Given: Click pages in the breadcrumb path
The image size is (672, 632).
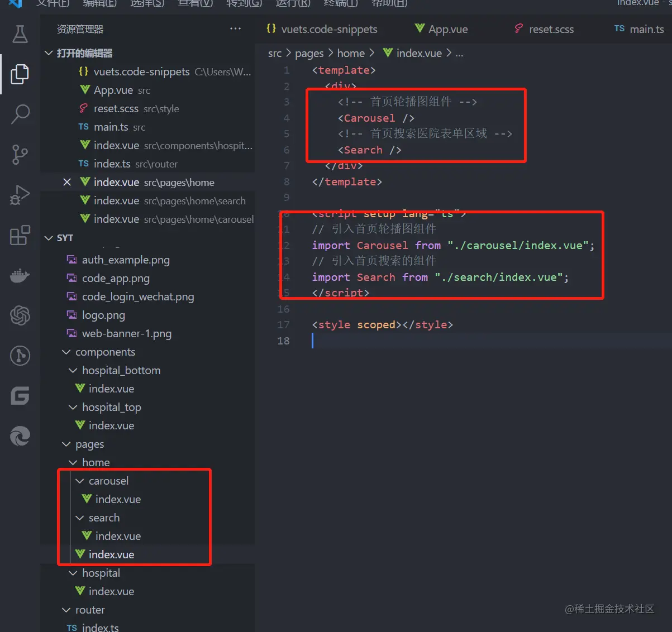Looking at the screenshot, I should click(x=309, y=53).
